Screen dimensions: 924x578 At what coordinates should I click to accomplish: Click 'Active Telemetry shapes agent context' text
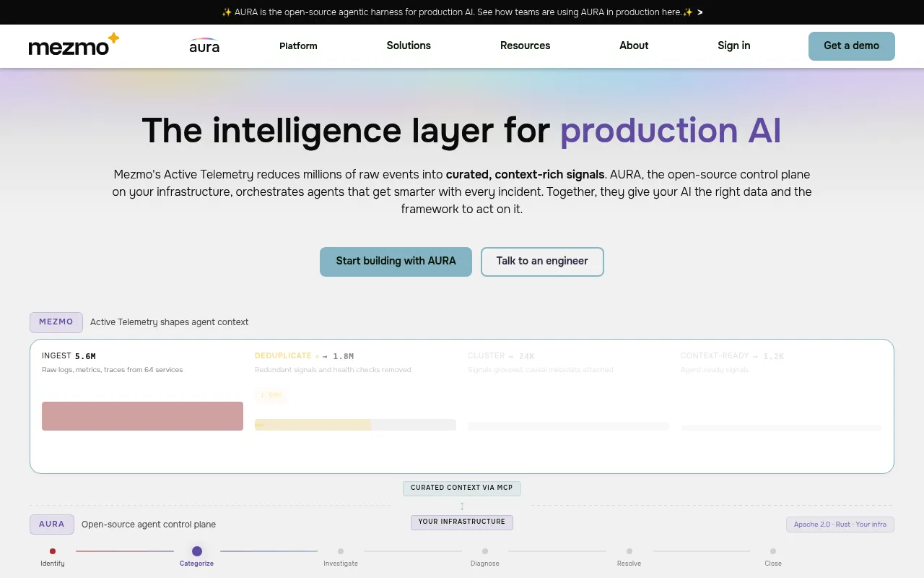[x=169, y=322]
